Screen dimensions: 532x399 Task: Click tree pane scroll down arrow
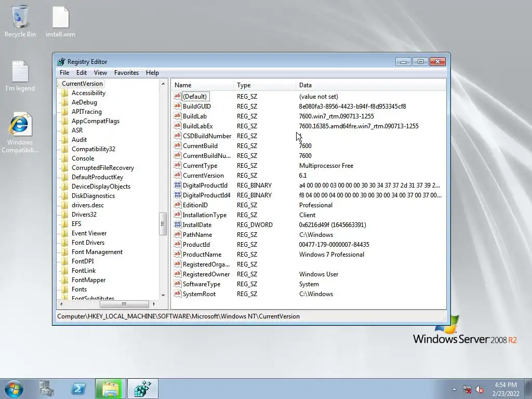click(163, 295)
